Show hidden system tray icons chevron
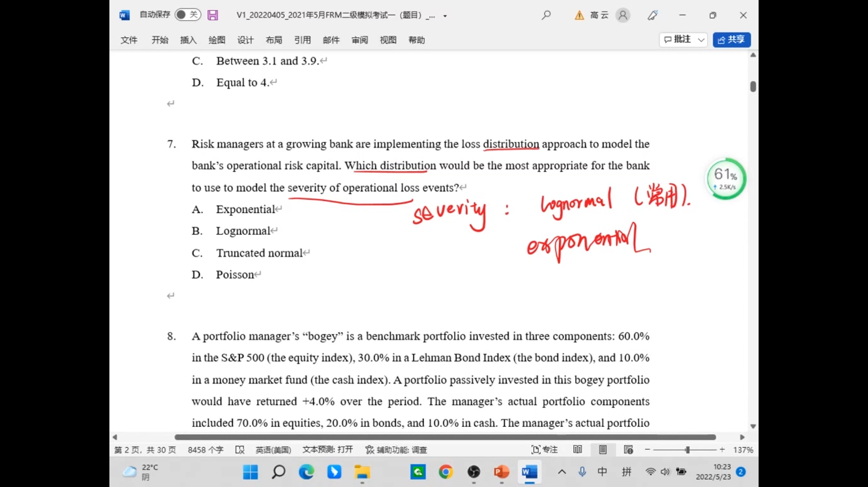This screenshot has height=487, width=868. pos(561,472)
